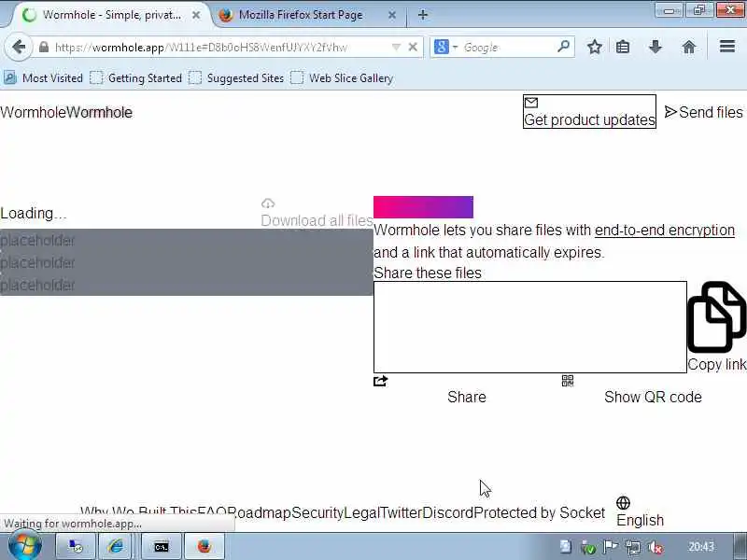Open Getting Started bookmark
The height and width of the screenshot is (560, 747).
136,78
